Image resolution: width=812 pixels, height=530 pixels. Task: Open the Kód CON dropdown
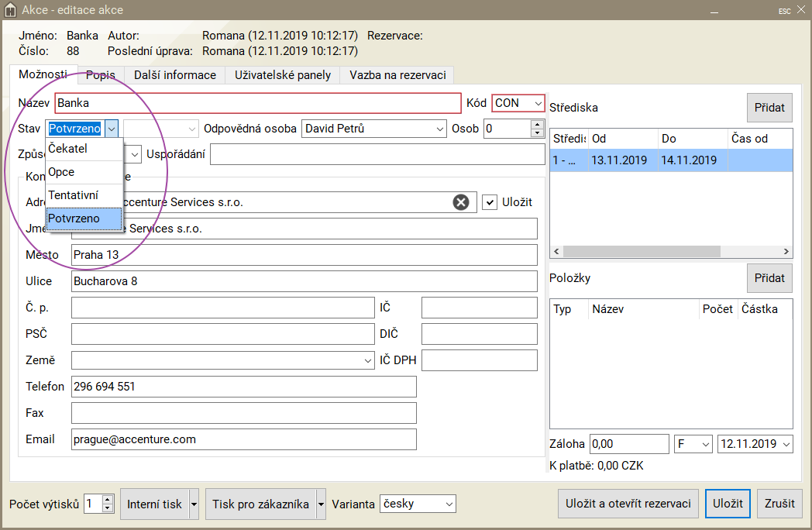538,103
